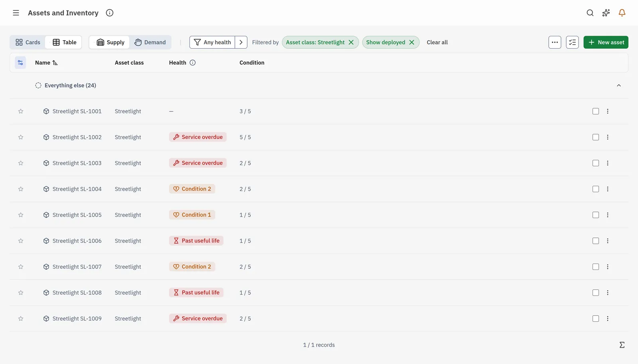This screenshot has height=364, width=638.
Task: Open Streetlight SL-1002 record
Action: coord(77,137)
